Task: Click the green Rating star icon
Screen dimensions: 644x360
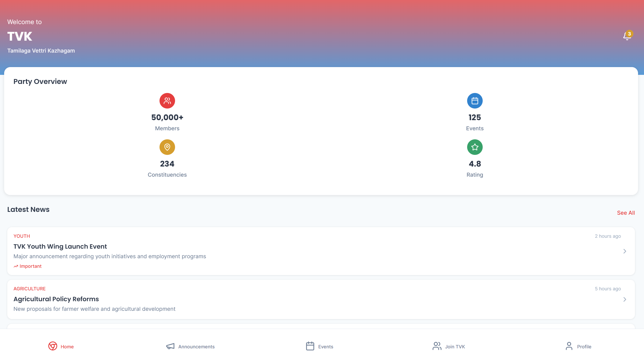Action: click(475, 147)
